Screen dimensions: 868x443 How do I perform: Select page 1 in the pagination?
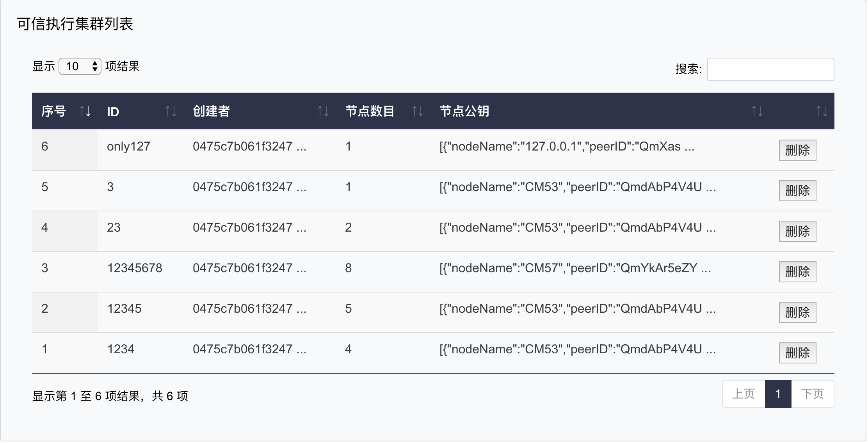[x=777, y=394]
